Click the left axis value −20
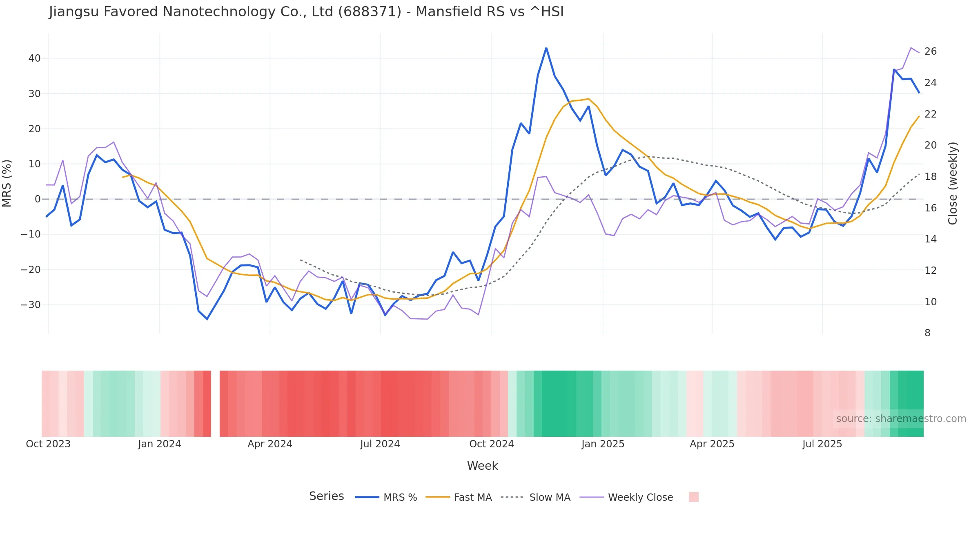This screenshot has width=980, height=551. click(31, 270)
